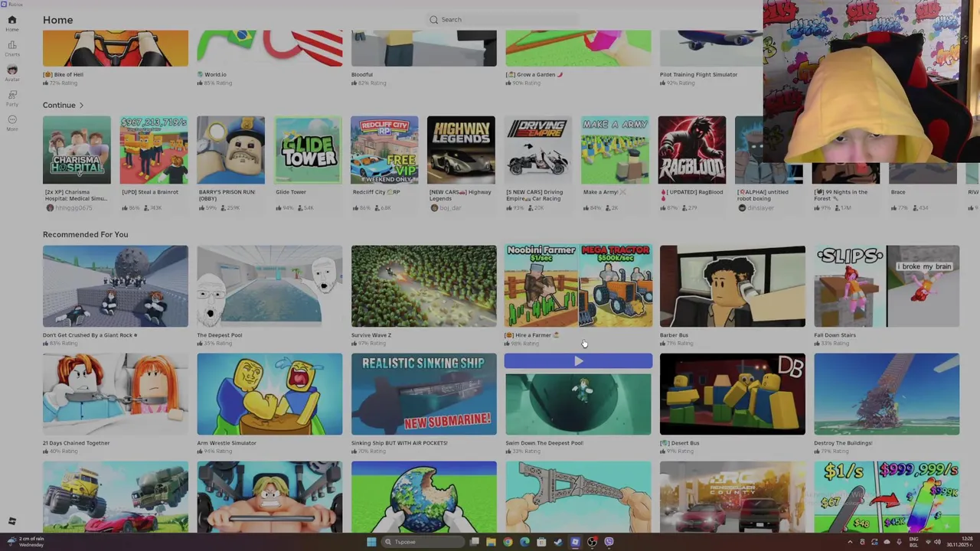Screen dimensions: 980x551
Task: Launch Google Chrome from the taskbar
Action: (x=508, y=542)
